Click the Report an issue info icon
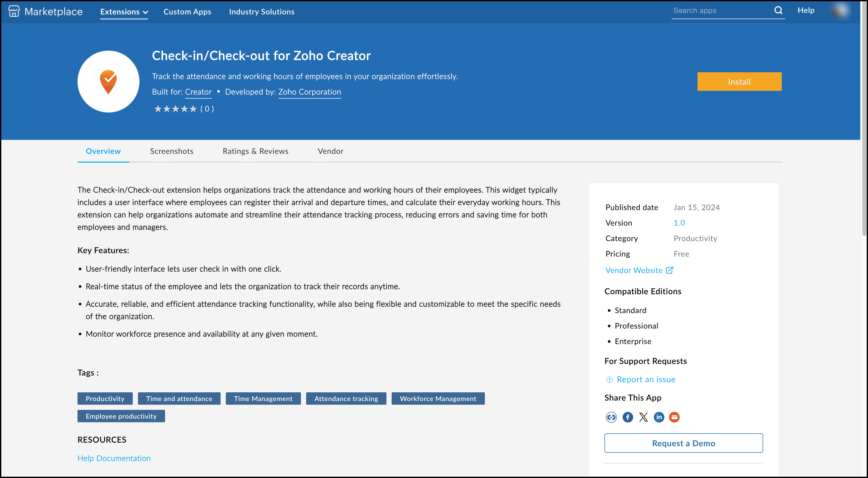This screenshot has height=478, width=868. tap(610, 380)
